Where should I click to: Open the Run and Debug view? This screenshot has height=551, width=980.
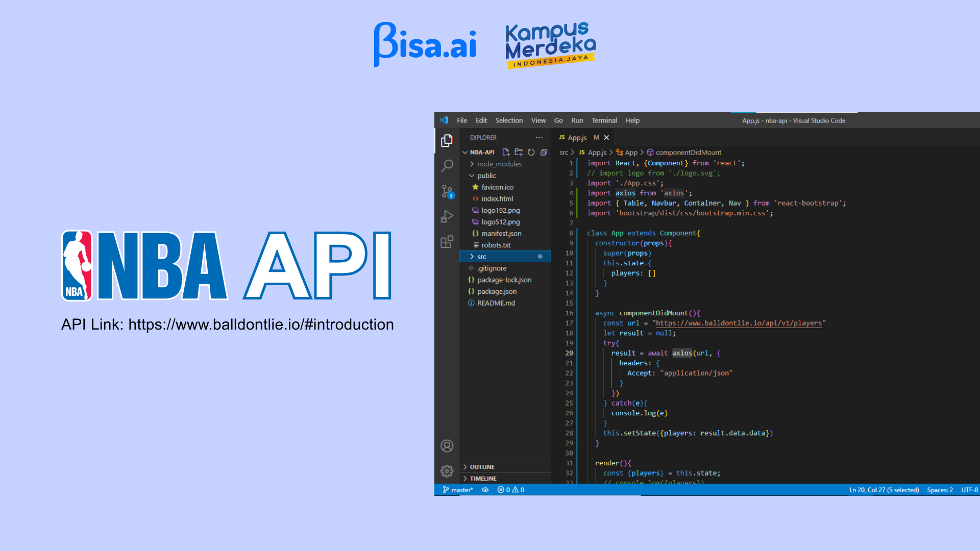tap(447, 216)
